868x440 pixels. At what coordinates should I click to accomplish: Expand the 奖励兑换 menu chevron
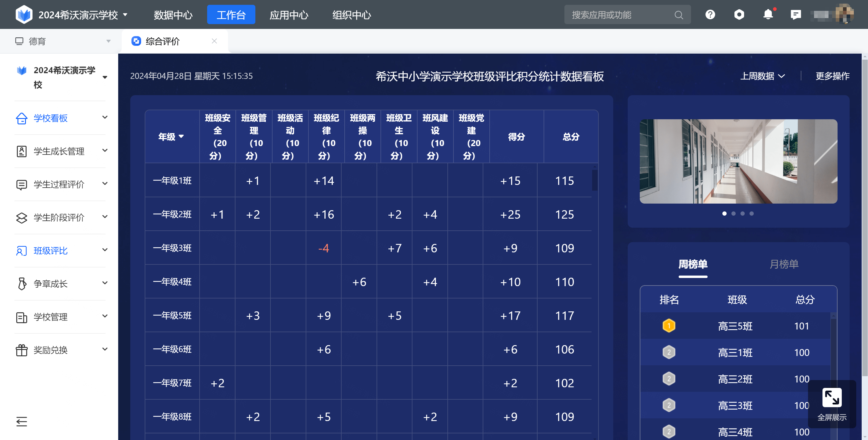click(x=105, y=349)
